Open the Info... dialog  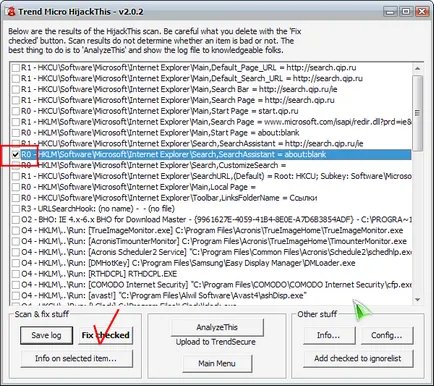[329, 335]
